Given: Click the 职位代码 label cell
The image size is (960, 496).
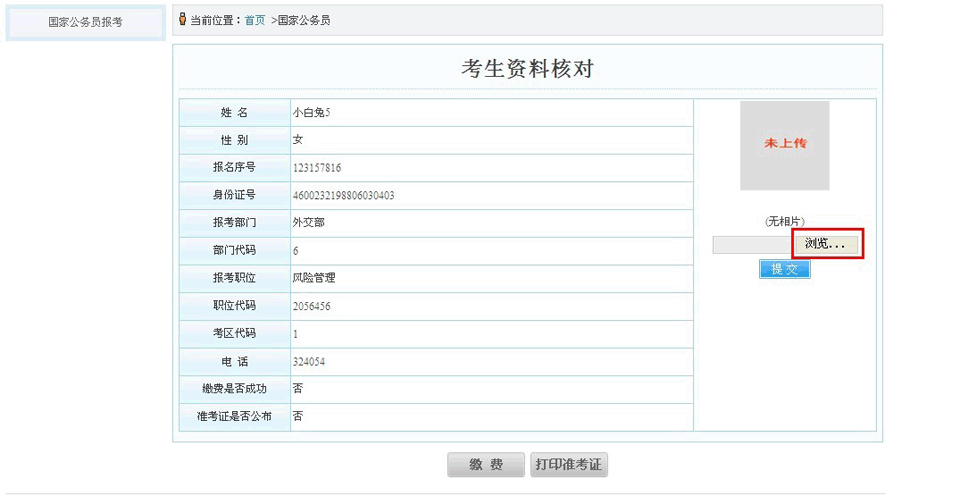Looking at the screenshot, I should tap(234, 306).
